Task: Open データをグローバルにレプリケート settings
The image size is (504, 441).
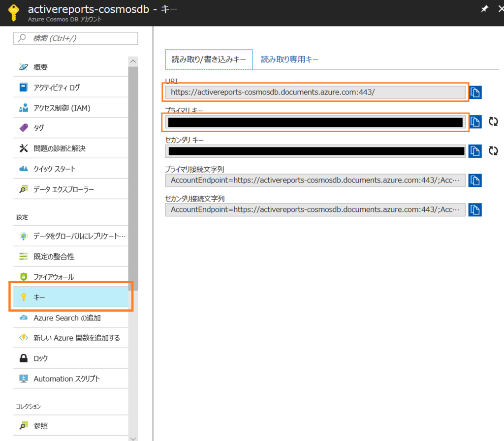Action: [x=71, y=236]
